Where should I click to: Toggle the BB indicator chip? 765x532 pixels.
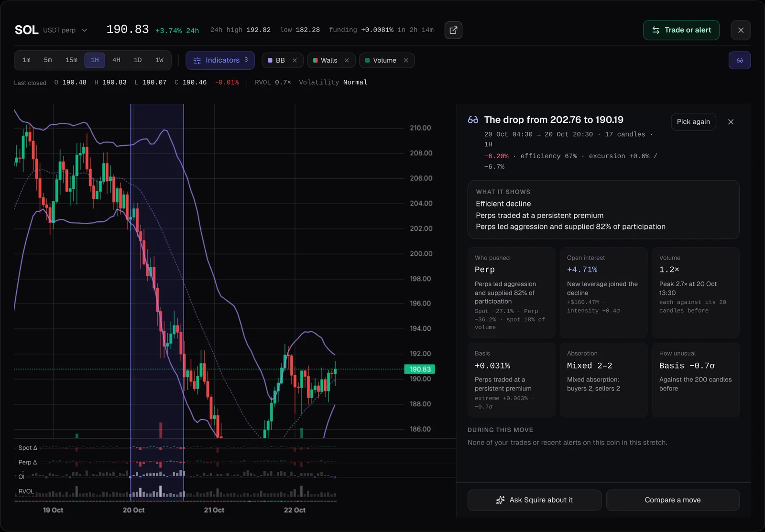coord(282,61)
